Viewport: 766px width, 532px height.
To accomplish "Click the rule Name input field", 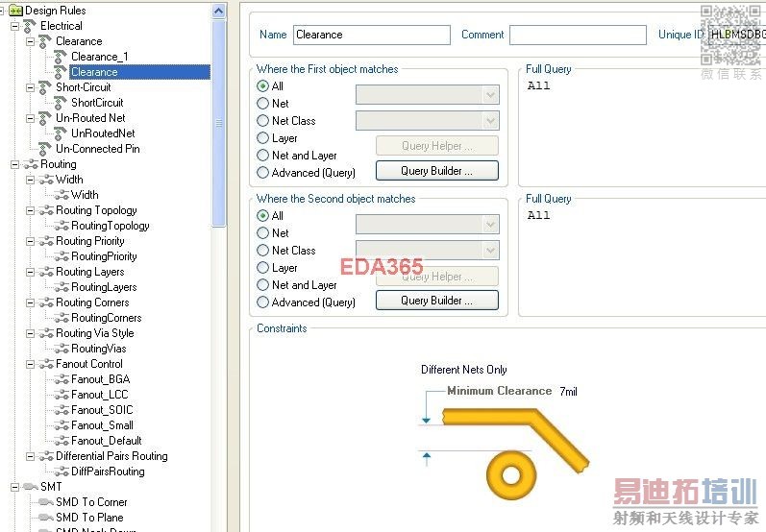I will (x=372, y=36).
